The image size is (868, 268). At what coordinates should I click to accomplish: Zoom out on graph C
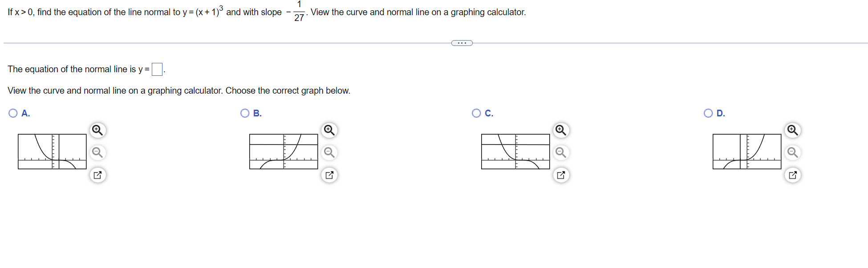[x=561, y=153]
